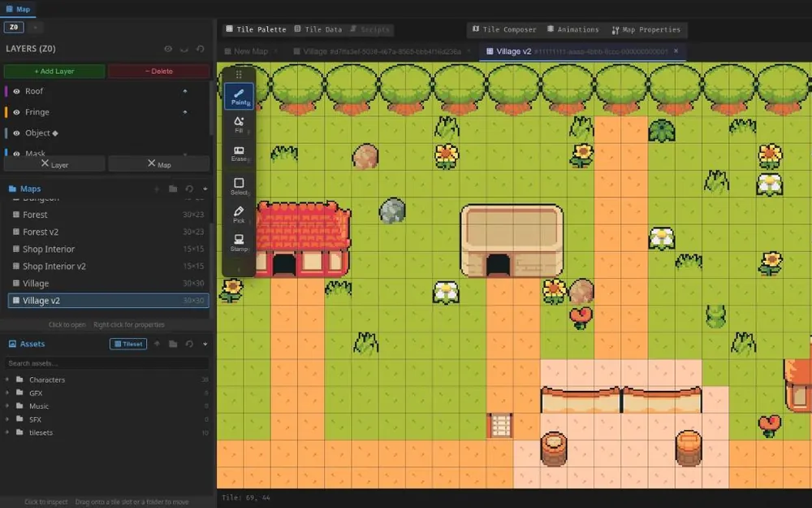
Task: Add a new Z level next to Z0
Action: point(35,27)
